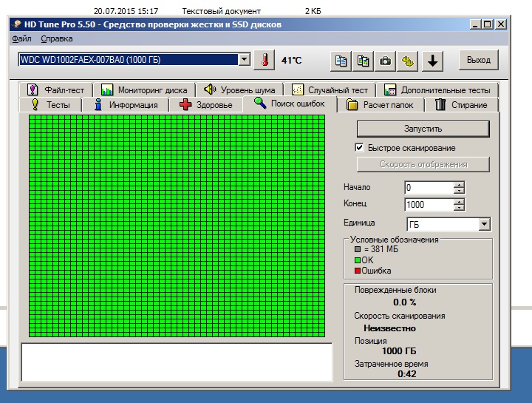Expand the WDC WD1002FAEX drive dropdown
The height and width of the screenshot is (403, 532).
245,60
